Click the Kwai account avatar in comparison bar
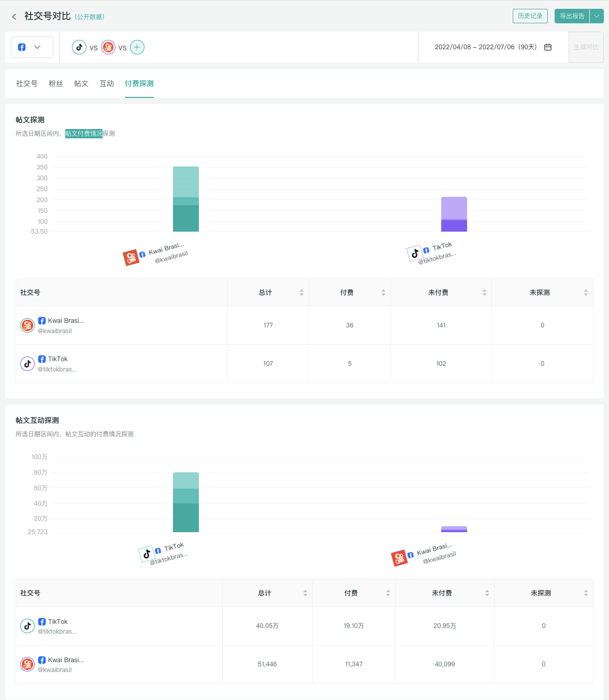609x700 pixels. [108, 47]
